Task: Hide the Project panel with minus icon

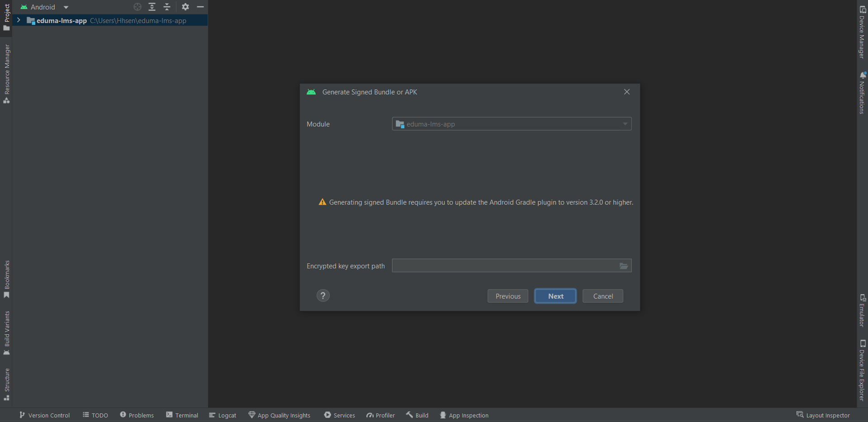Action: pos(200,7)
